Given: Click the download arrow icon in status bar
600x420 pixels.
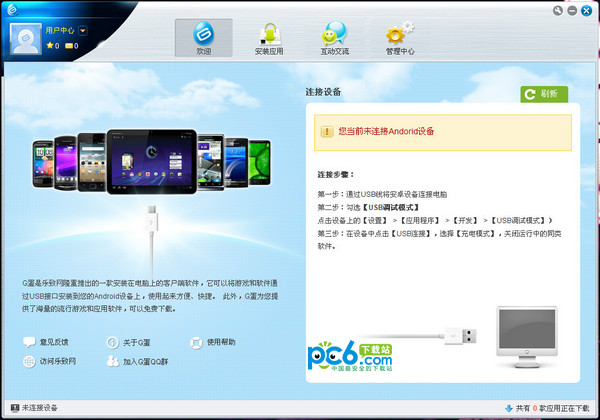Looking at the screenshot, I should [x=510, y=408].
